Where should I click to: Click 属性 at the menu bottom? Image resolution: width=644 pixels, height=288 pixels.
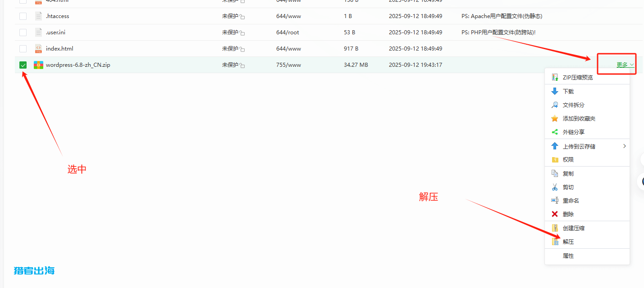click(568, 256)
